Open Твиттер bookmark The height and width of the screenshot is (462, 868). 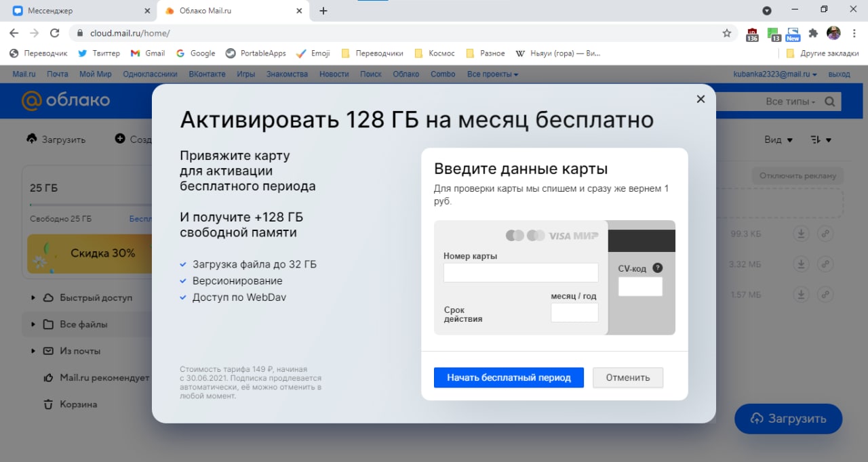click(x=99, y=53)
